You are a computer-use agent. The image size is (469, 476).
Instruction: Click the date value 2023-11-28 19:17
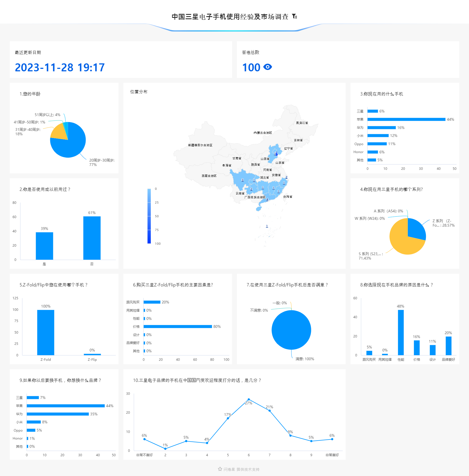[60, 67]
